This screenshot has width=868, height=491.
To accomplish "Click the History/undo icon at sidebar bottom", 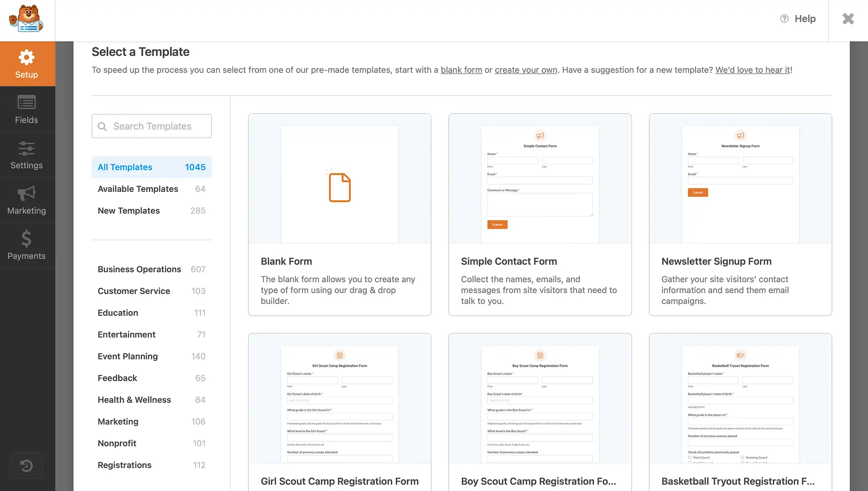I will pyautogui.click(x=26, y=466).
